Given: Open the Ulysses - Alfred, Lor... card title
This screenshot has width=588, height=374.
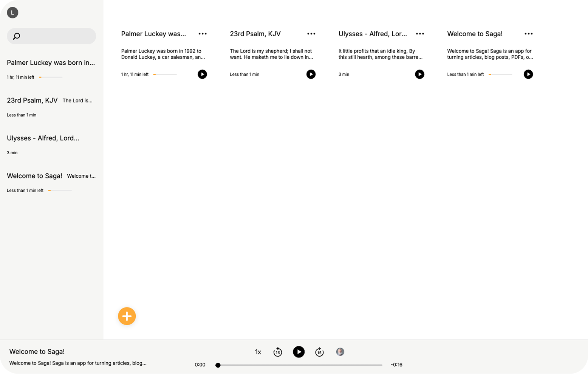Looking at the screenshot, I should 373,34.
